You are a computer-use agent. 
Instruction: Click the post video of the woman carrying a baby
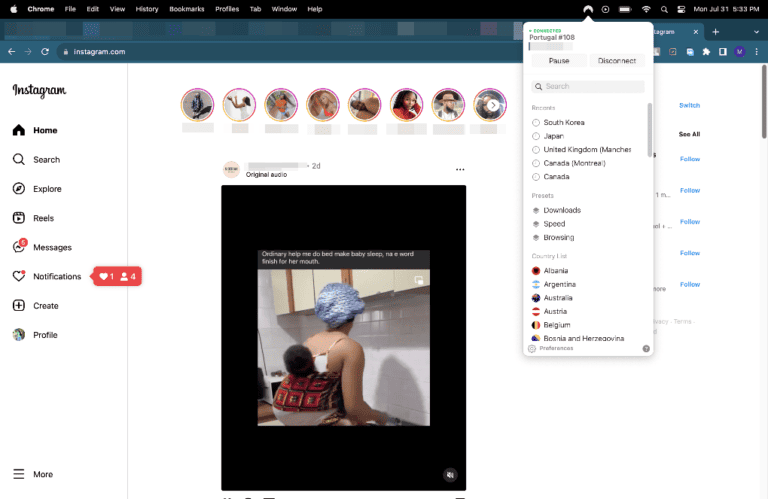[x=343, y=337]
